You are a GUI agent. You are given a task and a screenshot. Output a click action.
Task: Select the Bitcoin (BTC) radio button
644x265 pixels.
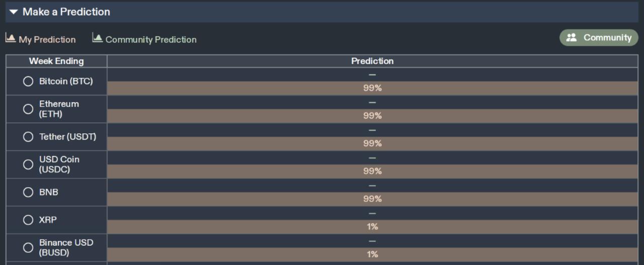click(x=28, y=81)
